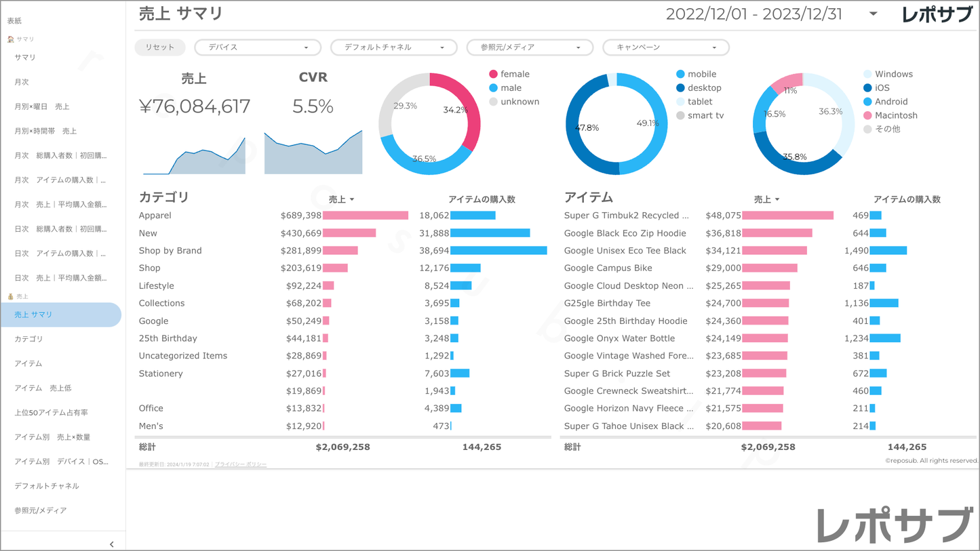
Task: Click the Google Campus Bike item row
Action: [608, 268]
